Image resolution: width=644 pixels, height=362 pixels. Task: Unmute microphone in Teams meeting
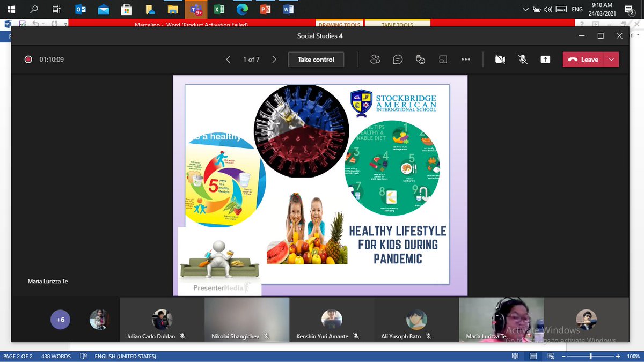(523, 60)
